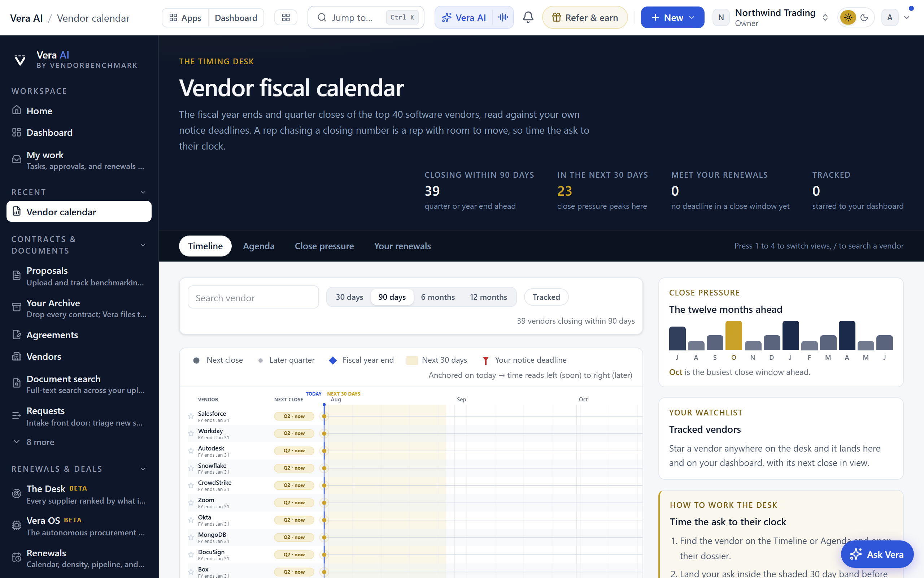Open The Desk beta page

point(79,494)
